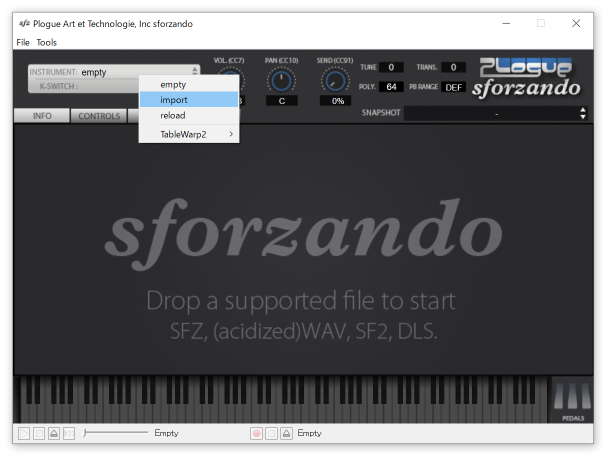Open the Tools menu
This screenshot has height=457, width=607.
click(46, 42)
